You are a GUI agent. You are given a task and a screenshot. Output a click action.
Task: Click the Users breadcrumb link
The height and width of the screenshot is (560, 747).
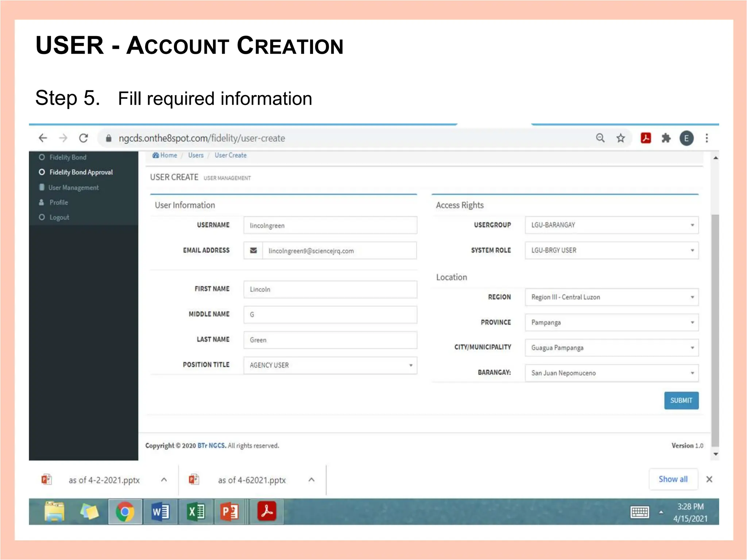point(196,155)
